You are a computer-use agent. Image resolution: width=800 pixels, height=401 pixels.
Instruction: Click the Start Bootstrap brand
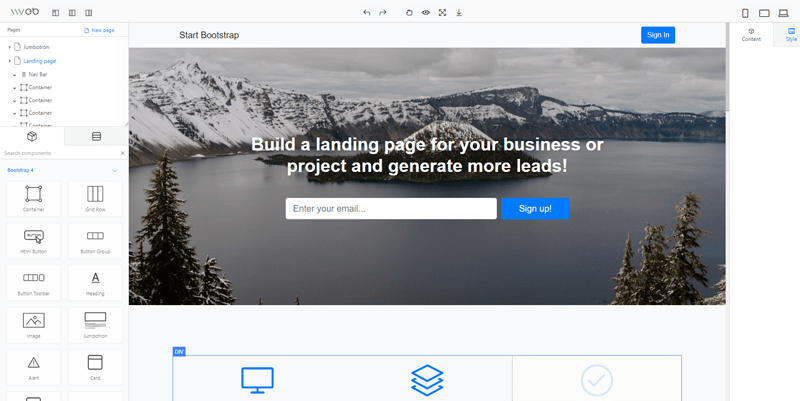click(x=209, y=35)
